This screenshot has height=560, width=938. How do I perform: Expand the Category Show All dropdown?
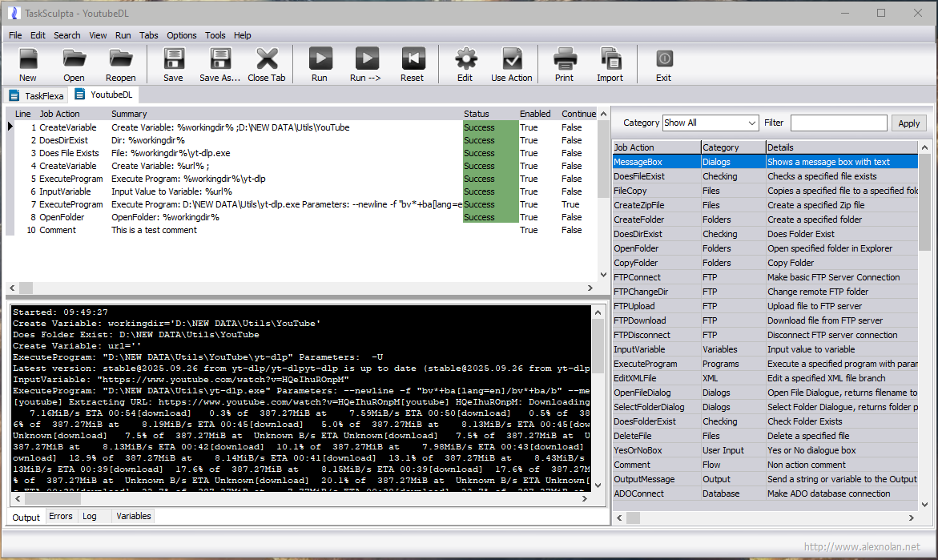710,123
